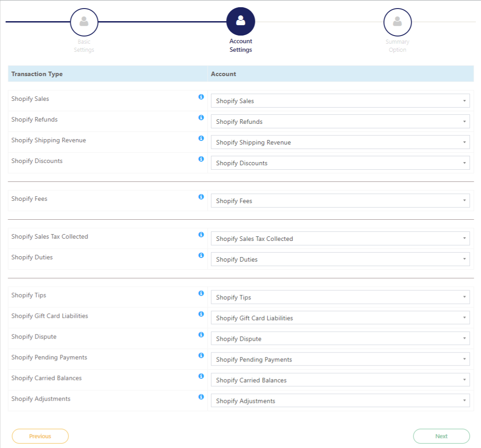Select the Shopify Discounts transaction type label
This screenshot has height=448, width=481.
37,161
